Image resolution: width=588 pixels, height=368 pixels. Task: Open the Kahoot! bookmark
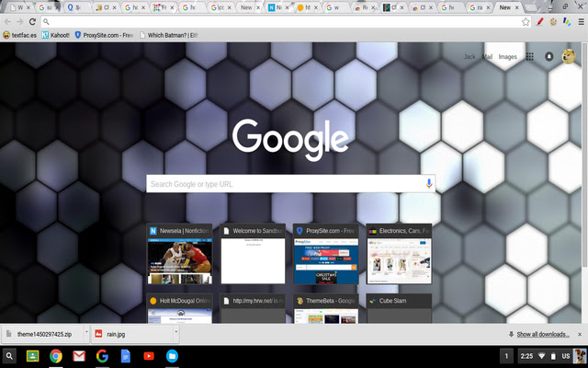pos(55,35)
